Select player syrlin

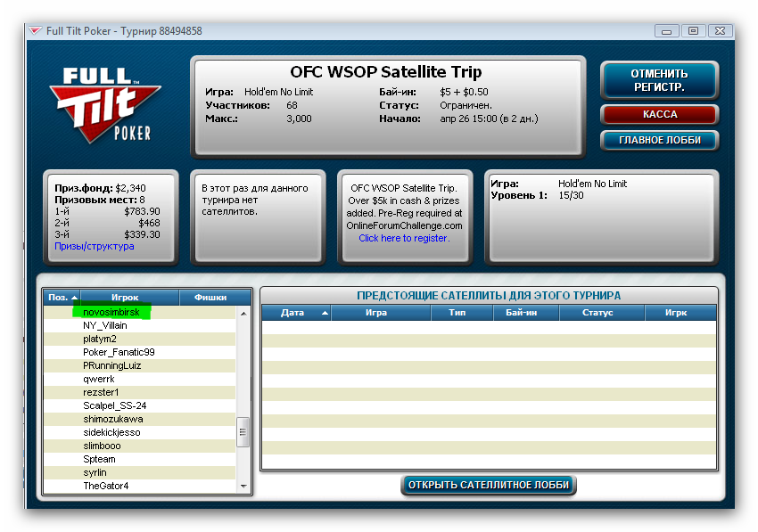click(140, 472)
